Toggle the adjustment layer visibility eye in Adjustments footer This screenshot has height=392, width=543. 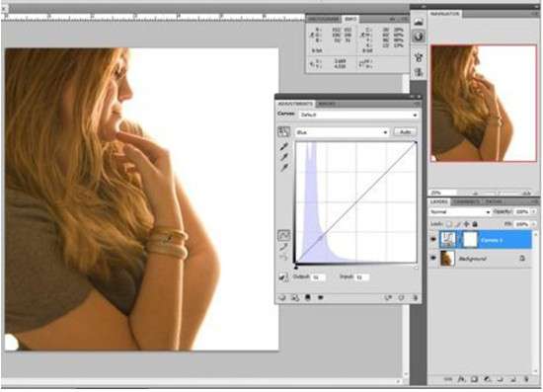click(x=320, y=297)
